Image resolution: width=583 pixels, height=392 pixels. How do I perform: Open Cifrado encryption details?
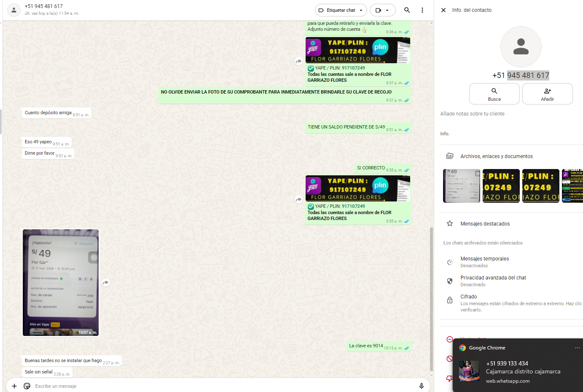tap(506, 303)
